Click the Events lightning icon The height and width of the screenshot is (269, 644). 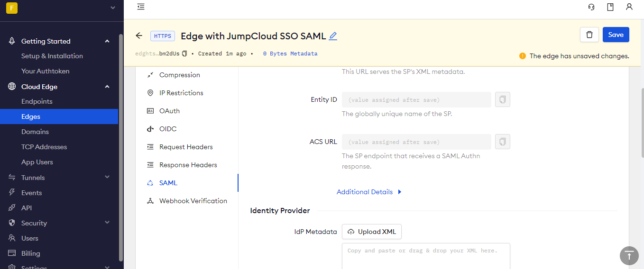point(12,193)
